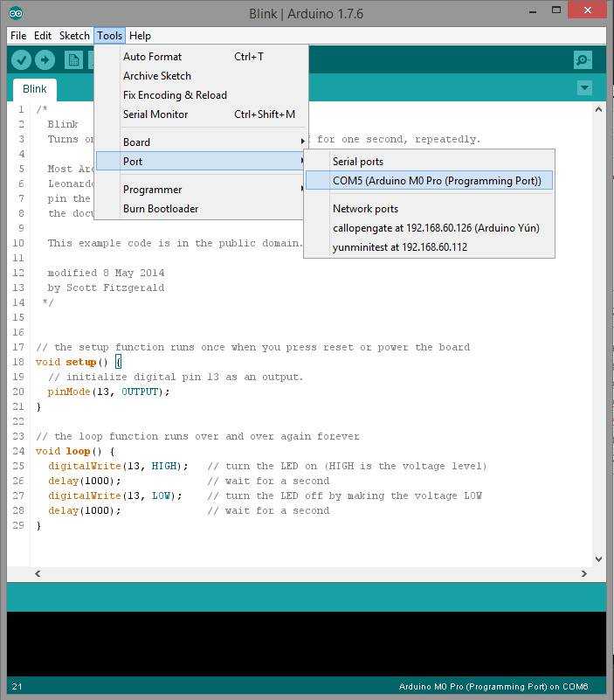614x700 pixels.
Task: Select COM5 Arduino M0 Pro port
Action: pos(429,181)
